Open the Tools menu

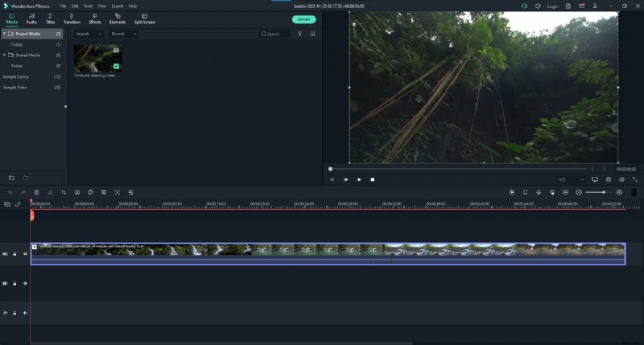point(88,6)
